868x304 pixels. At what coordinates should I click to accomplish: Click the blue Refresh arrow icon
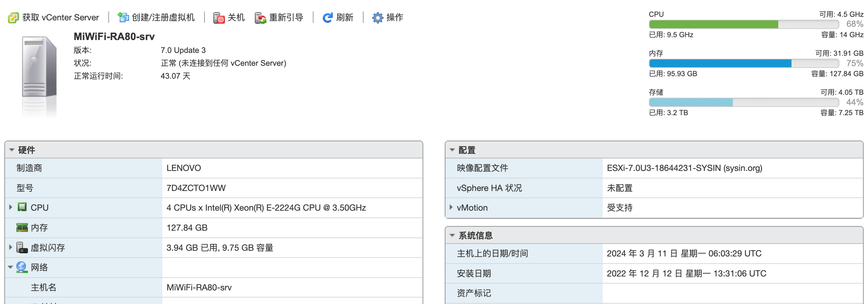(327, 18)
